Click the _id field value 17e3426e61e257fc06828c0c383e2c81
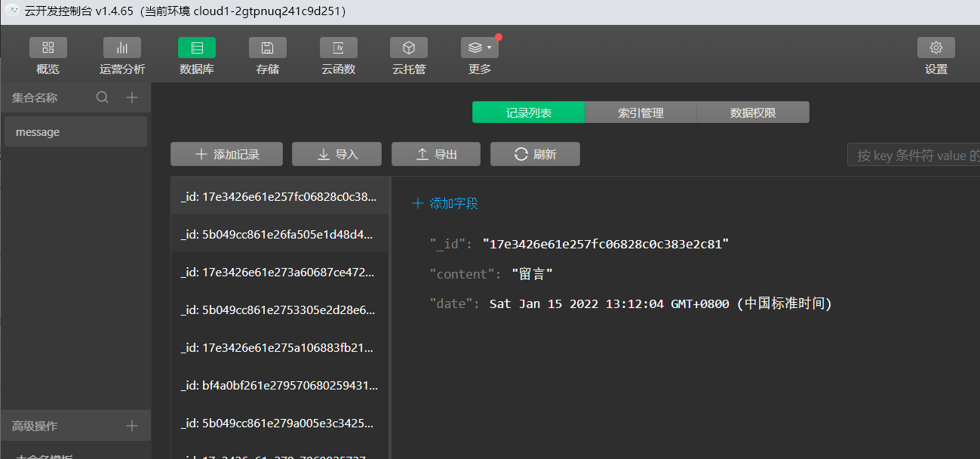The width and height of the screenshot is (980, 459). point(606,244)
